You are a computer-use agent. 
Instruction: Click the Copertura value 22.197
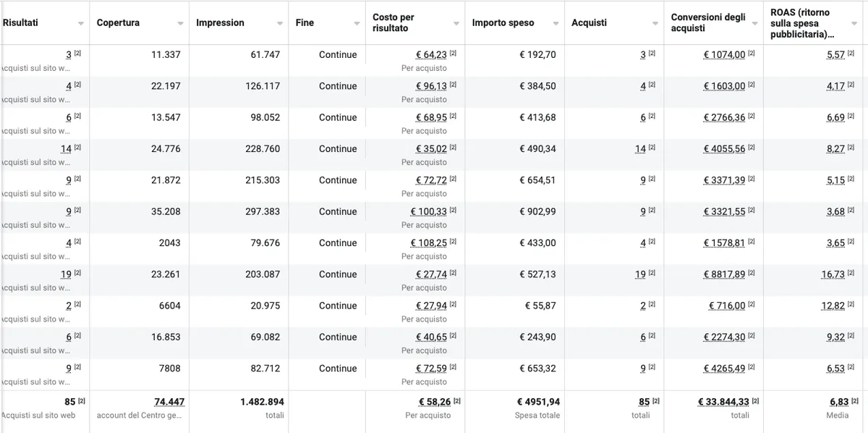(x=166, y=86)
